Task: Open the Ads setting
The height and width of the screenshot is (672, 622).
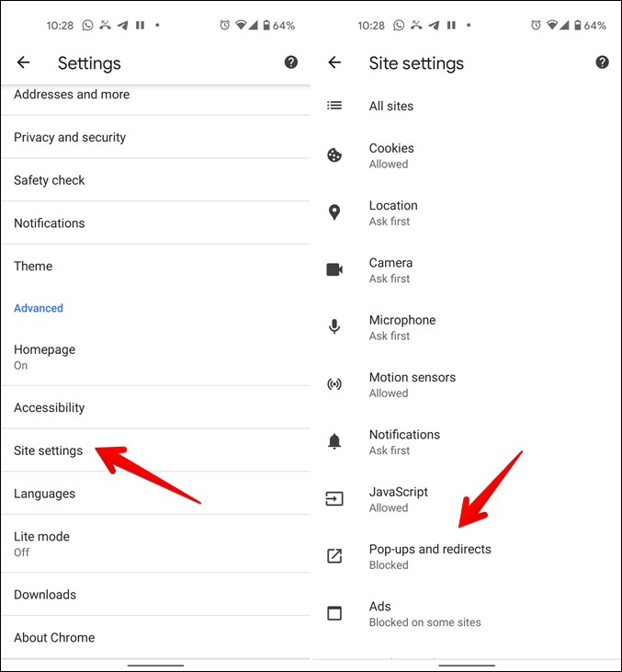Action: [467, 614]
